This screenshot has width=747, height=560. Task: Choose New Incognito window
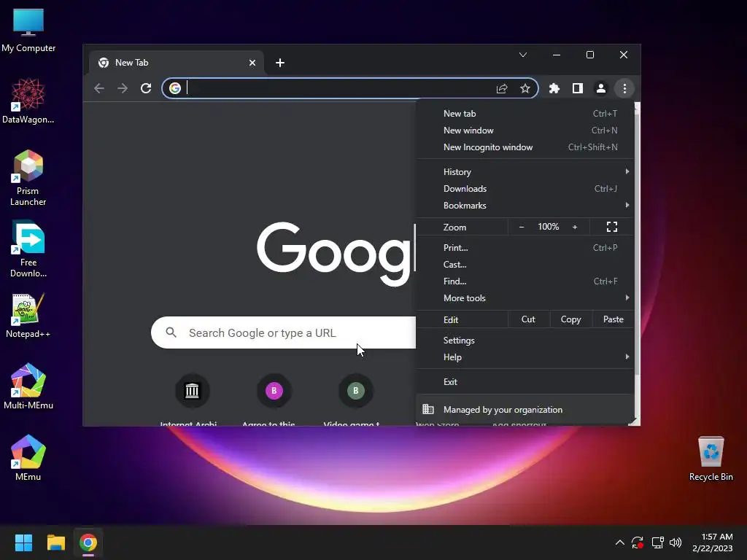[525, 147]
